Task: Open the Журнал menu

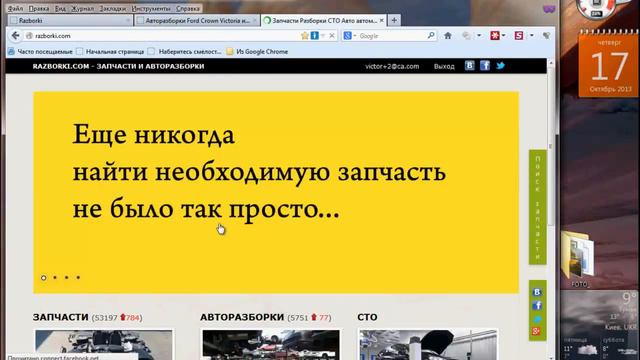Action: pyautogui.click(x=82, y=8)
